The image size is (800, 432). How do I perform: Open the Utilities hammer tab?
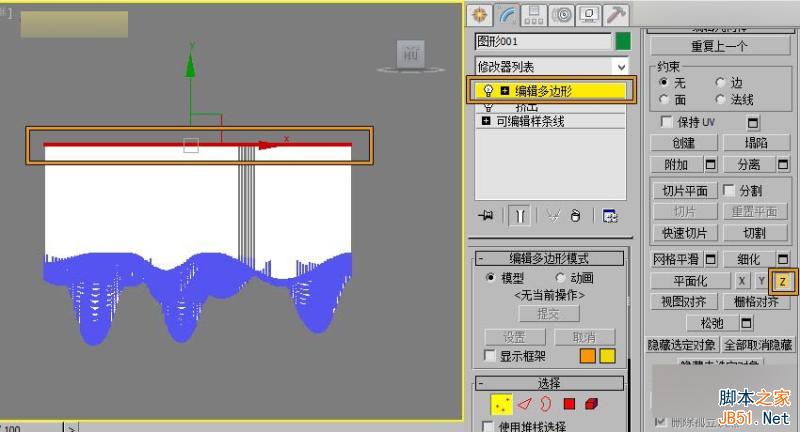616,15
